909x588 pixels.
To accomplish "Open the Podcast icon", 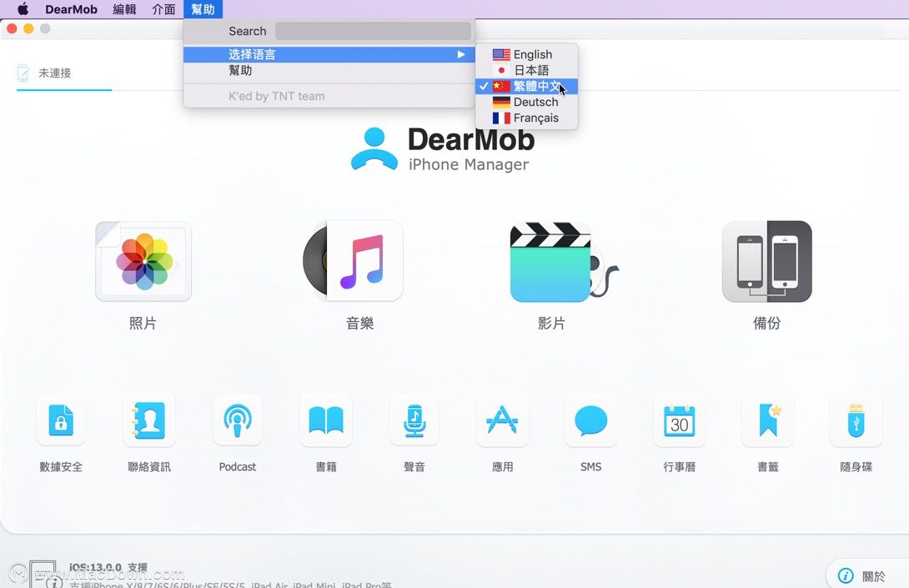I will click(x=238, y=420).
